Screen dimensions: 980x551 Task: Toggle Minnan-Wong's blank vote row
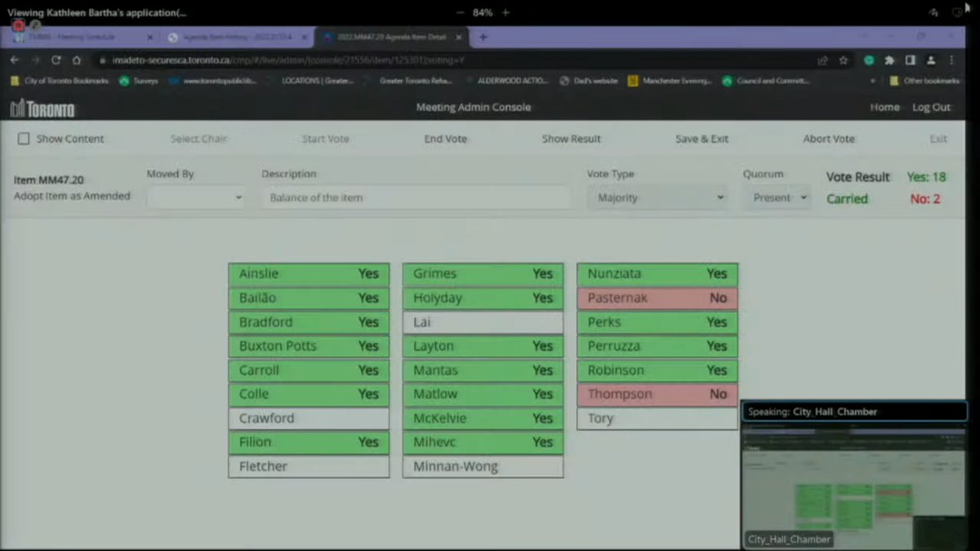tap(483, 466)
